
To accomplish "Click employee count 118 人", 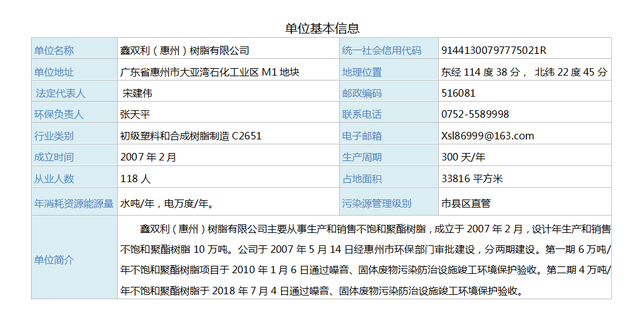I will [x=135, y=178].
